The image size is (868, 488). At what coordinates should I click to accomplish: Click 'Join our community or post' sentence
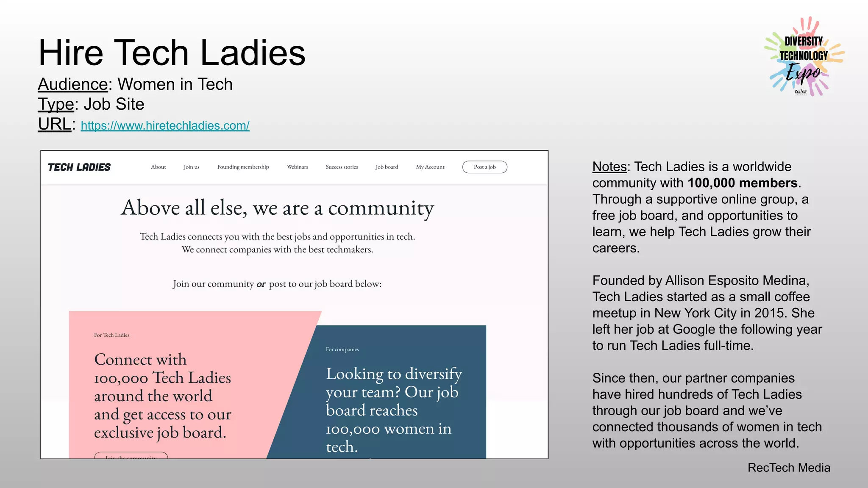coord(277,284)
